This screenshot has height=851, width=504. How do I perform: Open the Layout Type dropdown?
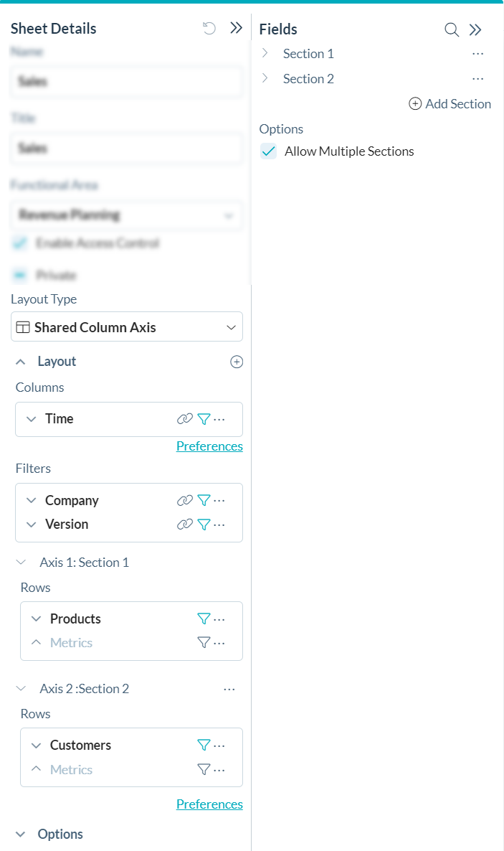[126, 326]
